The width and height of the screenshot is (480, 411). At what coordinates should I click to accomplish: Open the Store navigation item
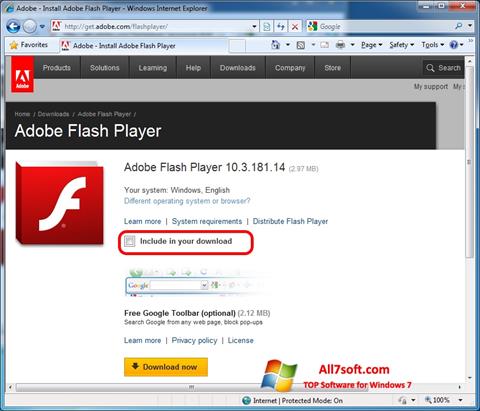click(333, 68)
